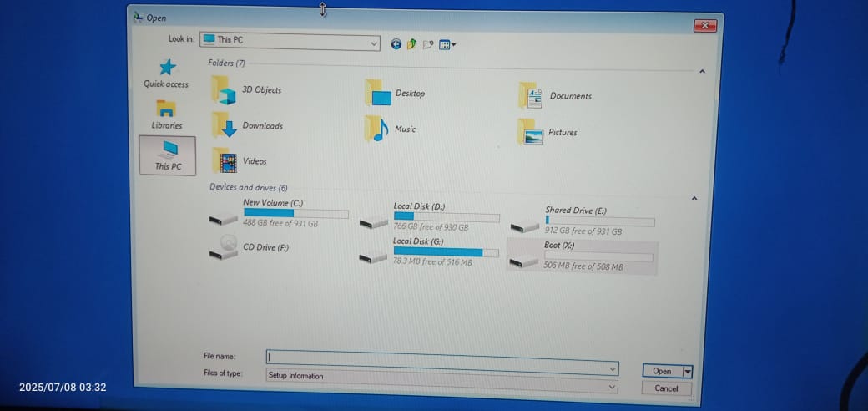Image resolution: width=868 pixels, height=411 pixels.
Task: Open the Music folder icon
Action: (x=376, y=129)
